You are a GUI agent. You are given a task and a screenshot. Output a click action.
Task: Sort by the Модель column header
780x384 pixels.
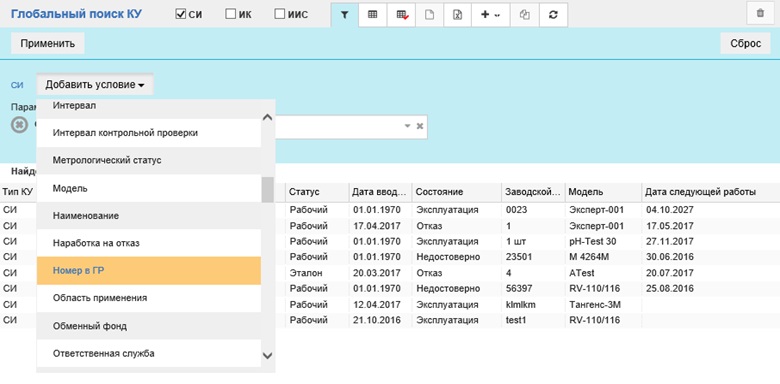[603, 192]
